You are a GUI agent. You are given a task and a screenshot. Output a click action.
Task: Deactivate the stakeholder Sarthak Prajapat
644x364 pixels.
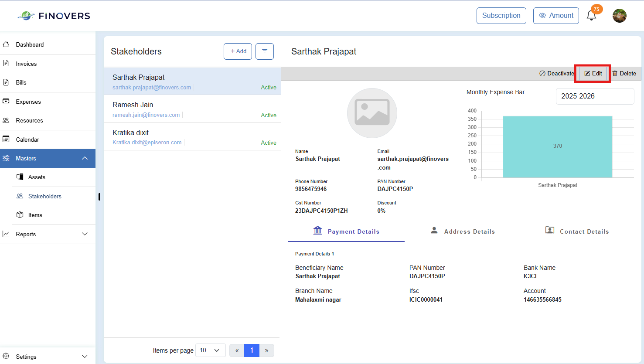(556, 73)
